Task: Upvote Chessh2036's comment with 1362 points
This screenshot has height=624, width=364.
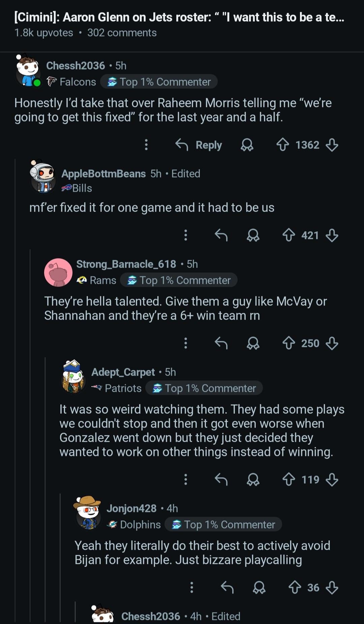Action: (282, 145)
